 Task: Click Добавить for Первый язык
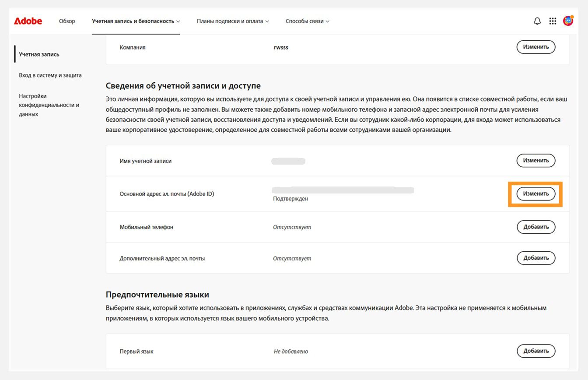point(535,351)
